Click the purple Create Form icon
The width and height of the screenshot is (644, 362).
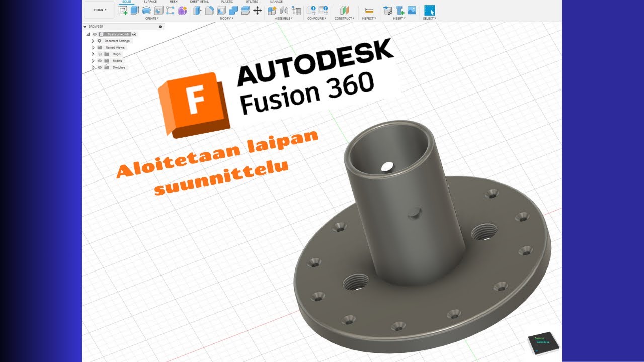[182, 10]
